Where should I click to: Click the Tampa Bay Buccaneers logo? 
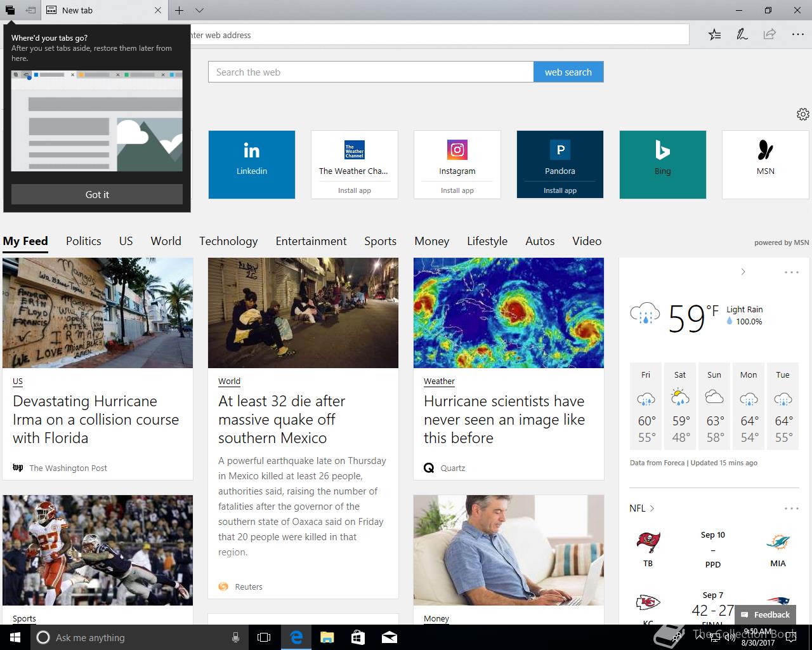pos(648,543)
